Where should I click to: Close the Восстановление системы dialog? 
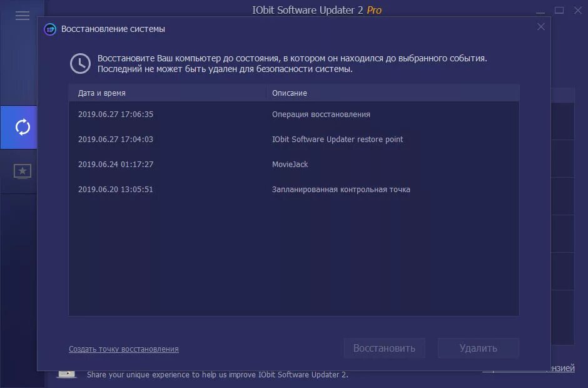(540, 27)
